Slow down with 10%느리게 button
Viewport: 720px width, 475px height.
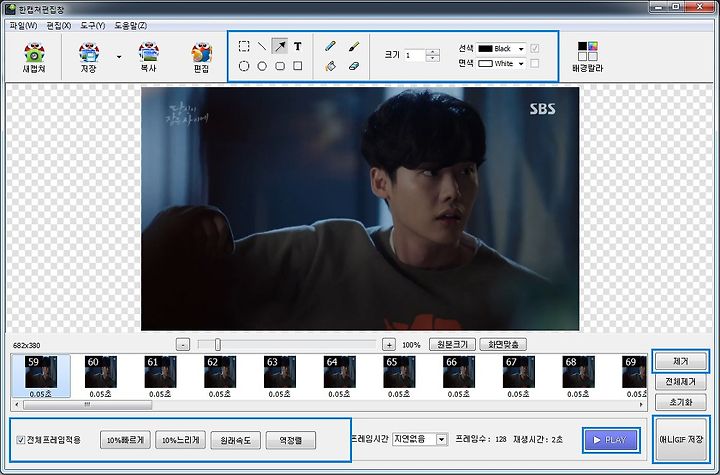[x=180, y=440]
